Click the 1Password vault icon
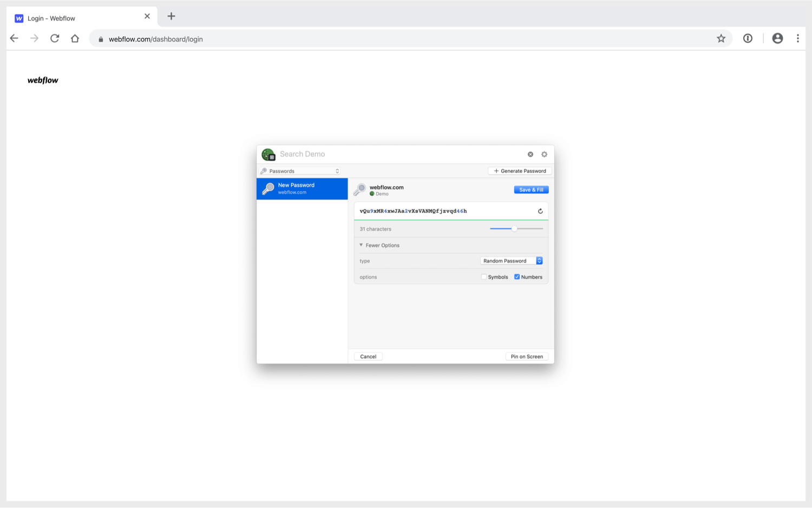The image size is (812, 508). (268, 154)
